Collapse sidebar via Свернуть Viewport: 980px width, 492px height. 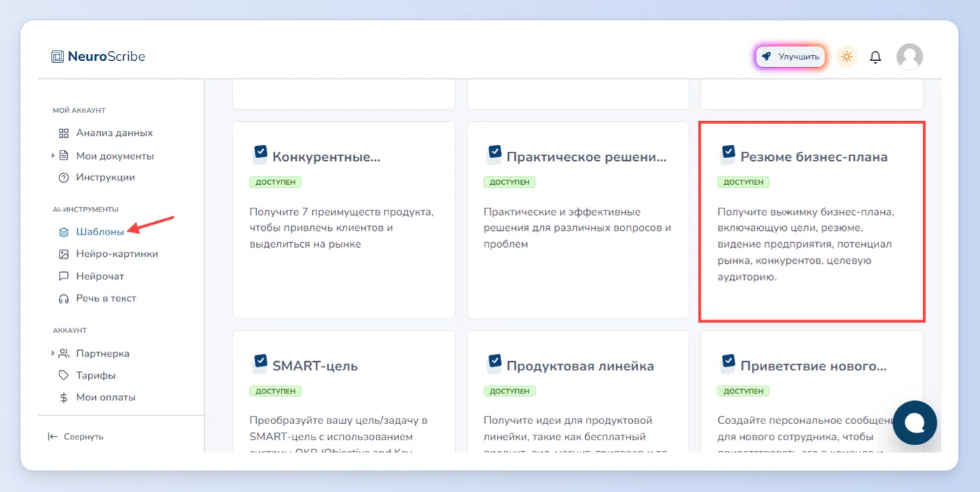pos(76,437)
